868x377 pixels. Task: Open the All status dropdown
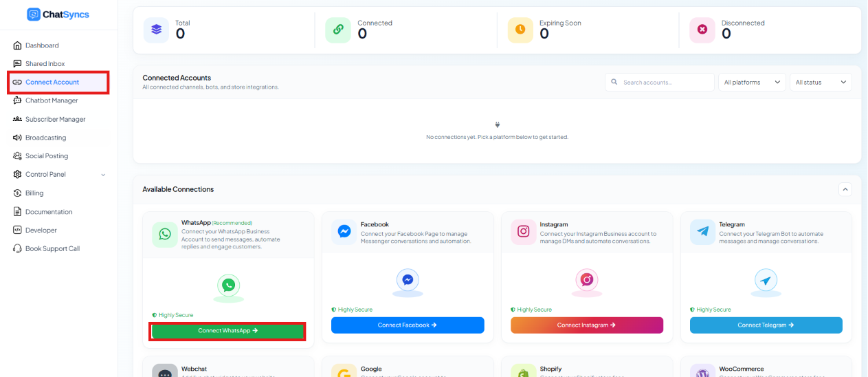coord(821,83)
